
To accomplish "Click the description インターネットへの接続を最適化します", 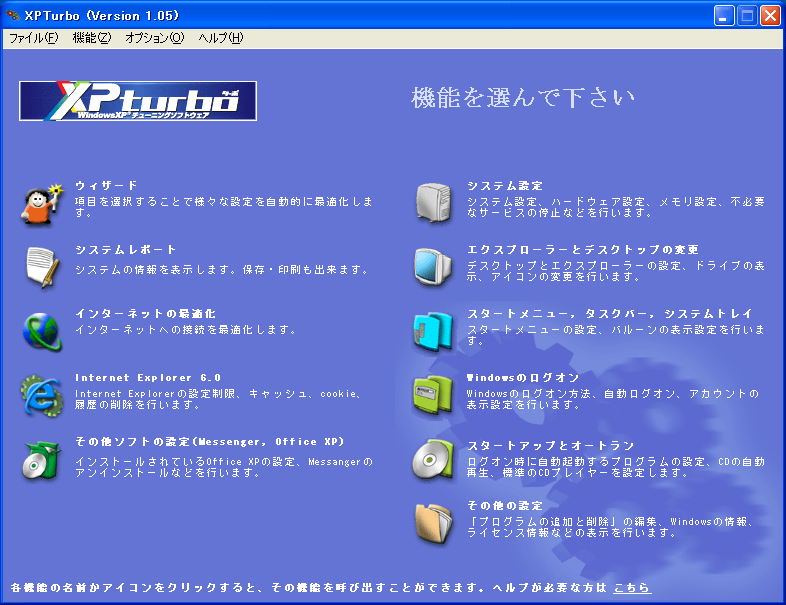I will click(x=186, y=330).
